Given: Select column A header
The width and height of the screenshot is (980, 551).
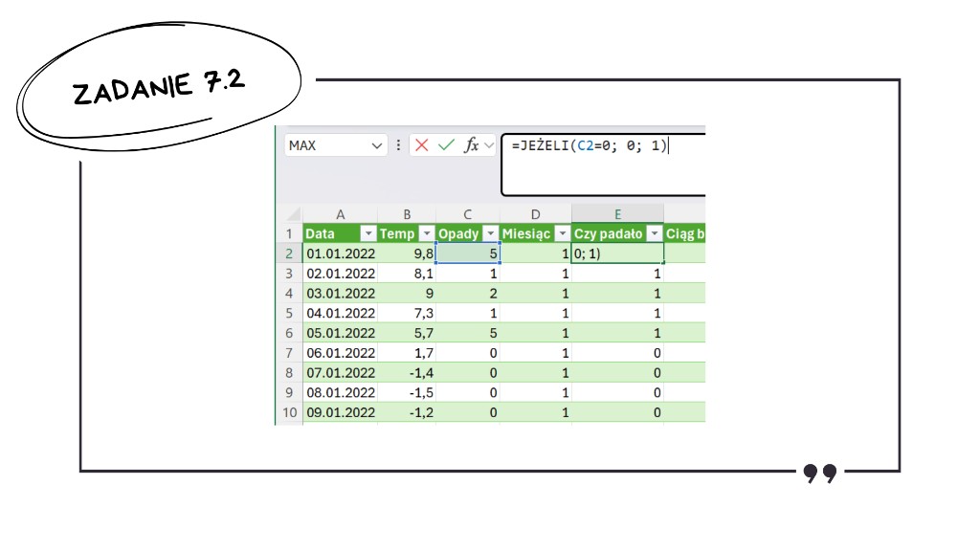Looking at the screenshot, I should [x=340, y=214].
